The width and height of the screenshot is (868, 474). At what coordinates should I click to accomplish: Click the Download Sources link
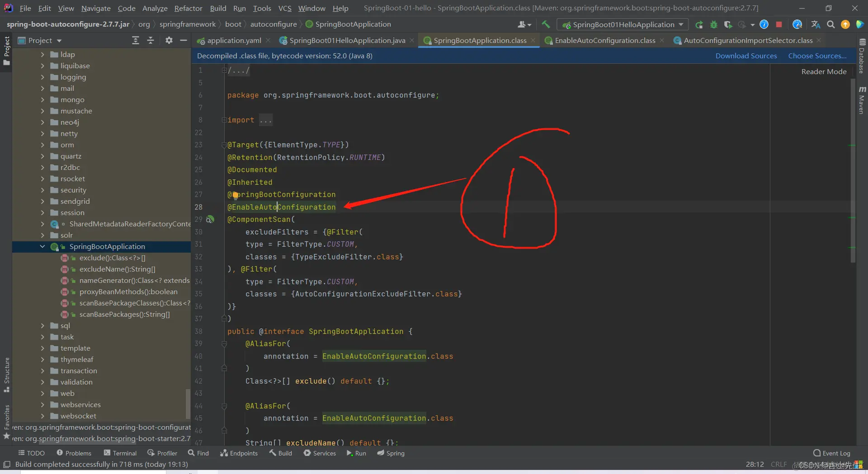pyautogui.click(x=746, y=56)
